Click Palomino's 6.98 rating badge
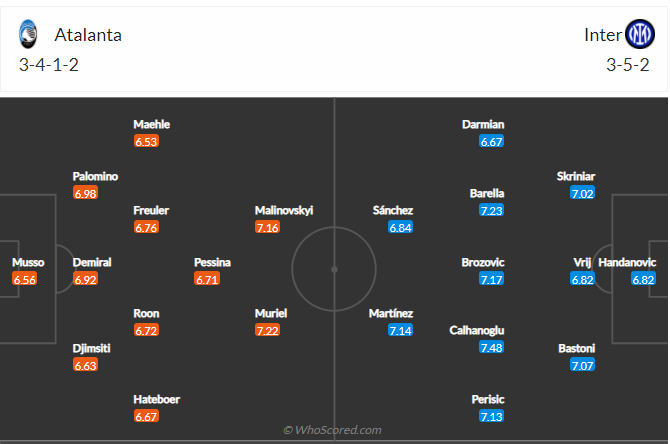Image resolution: width=670 pixels, height=444 pixels. (85, 193)
